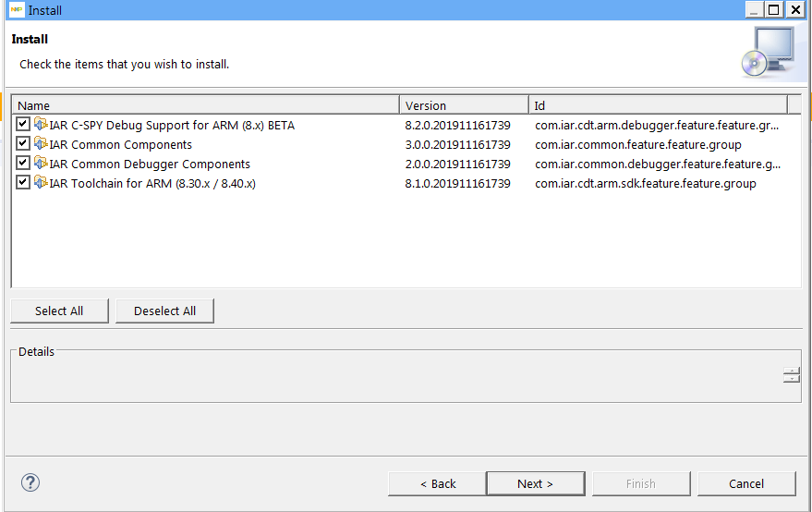Toggle the IAR Common Components checkbox
The image size is (812, 512).
pos(23,143)
